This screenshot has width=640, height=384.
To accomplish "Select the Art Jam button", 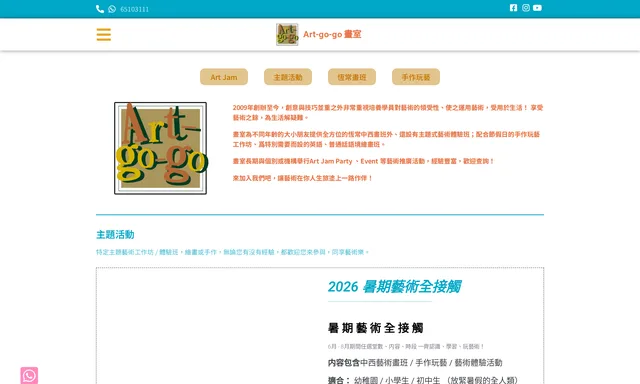I will 224,77.
